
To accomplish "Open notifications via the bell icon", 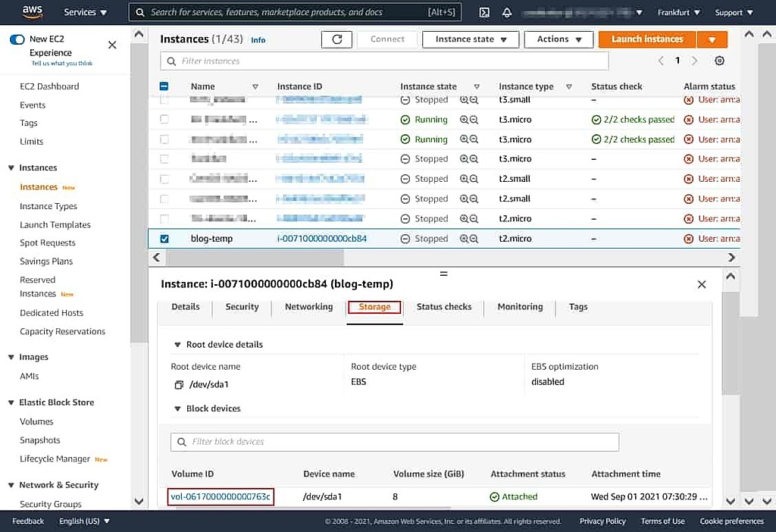I will 505,12.
